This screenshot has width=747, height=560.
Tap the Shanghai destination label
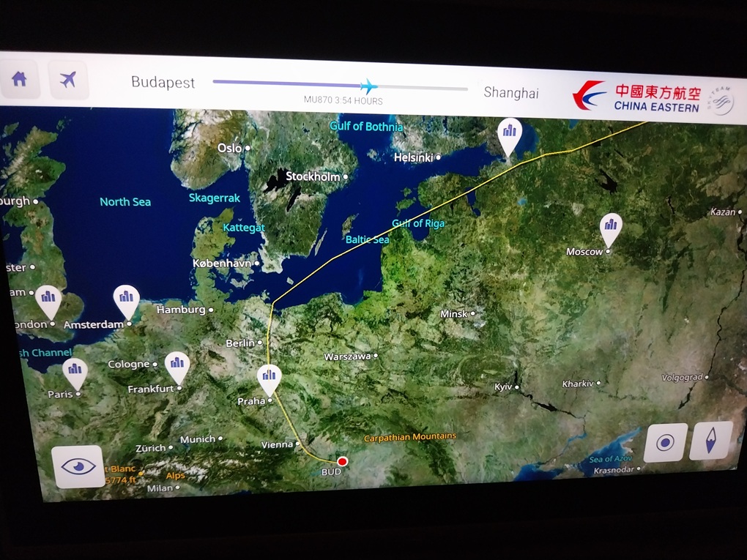click(511, 94)
